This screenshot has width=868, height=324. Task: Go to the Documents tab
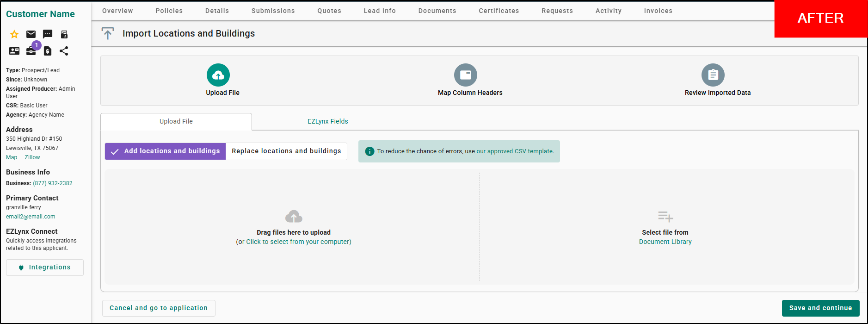437,11
